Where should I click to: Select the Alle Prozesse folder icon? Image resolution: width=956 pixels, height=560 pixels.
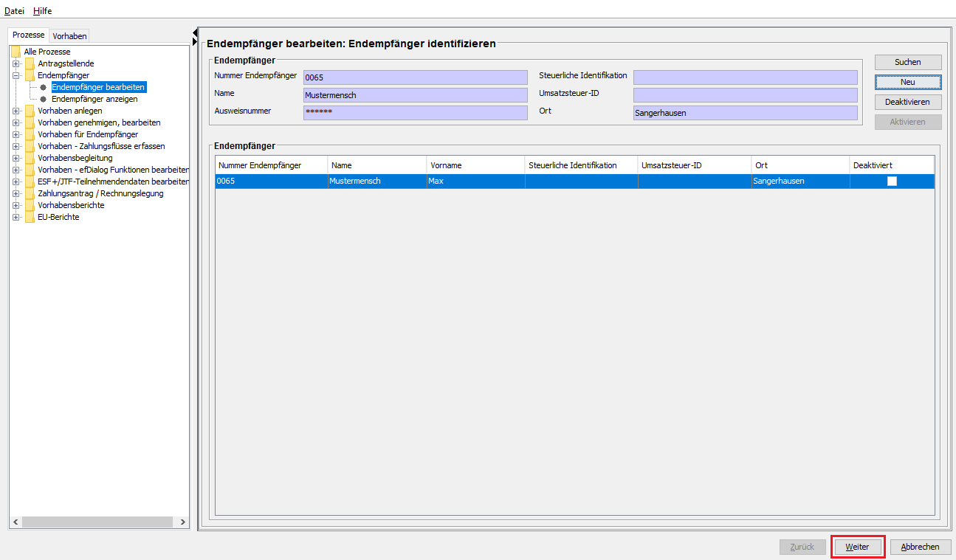click(x=16, y=52)
